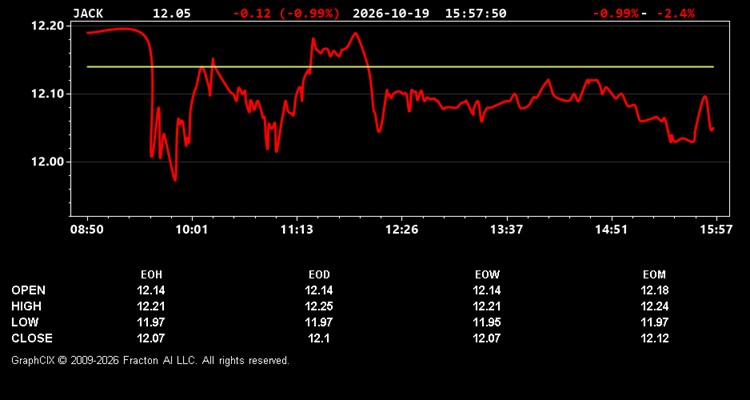This screenshot has width=750, height=400.
Task: Select EOD high value 12.25
Action: (319, 306)
